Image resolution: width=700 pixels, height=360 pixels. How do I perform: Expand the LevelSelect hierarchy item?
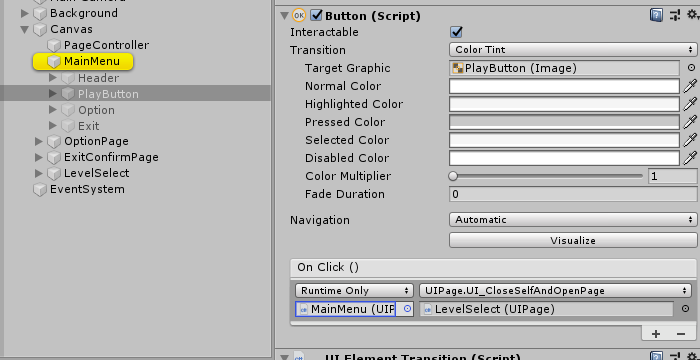coord(39,173)
